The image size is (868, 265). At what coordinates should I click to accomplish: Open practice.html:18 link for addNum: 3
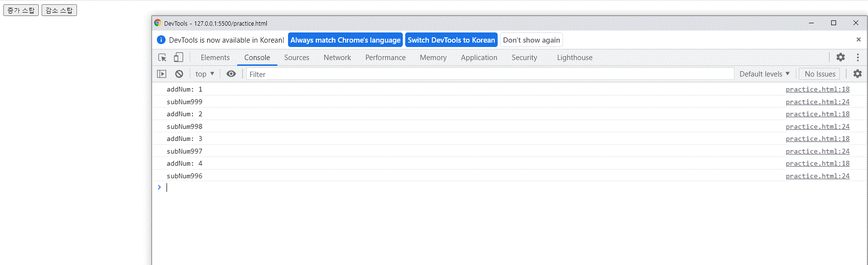pyautogui.click(x=818, y=139)
